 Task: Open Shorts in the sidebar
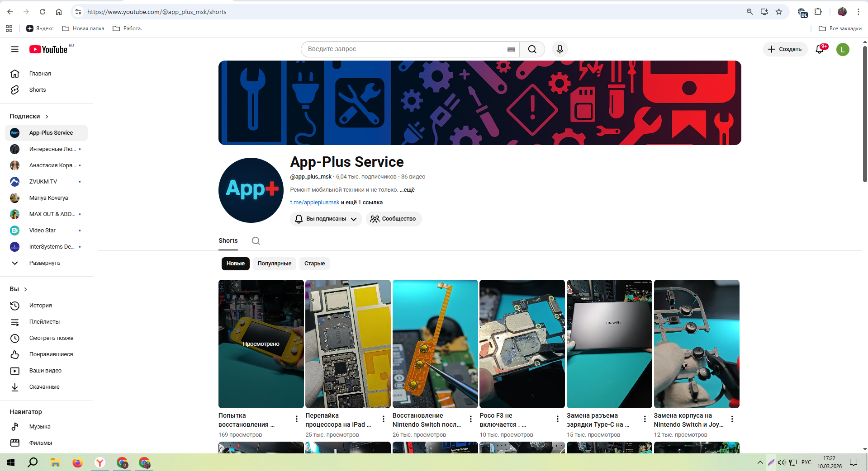[x=47, y=90]
